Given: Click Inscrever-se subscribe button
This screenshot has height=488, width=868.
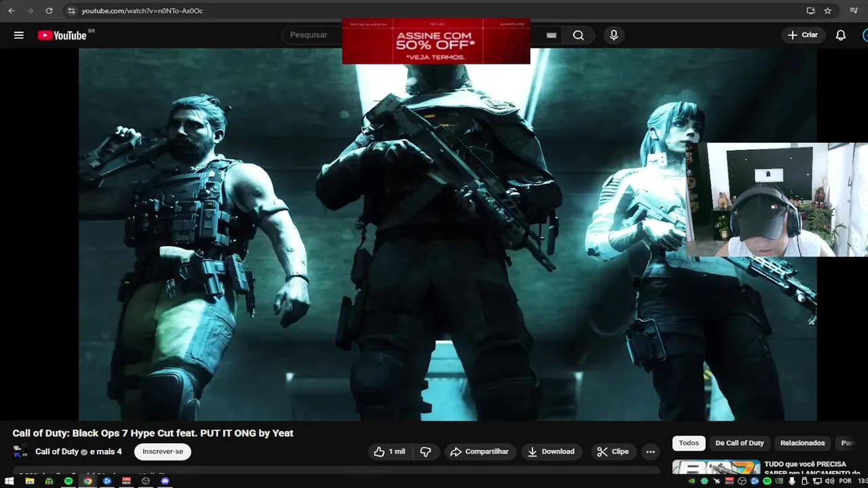Looking at the screenshot, I should tap(163, 451).
